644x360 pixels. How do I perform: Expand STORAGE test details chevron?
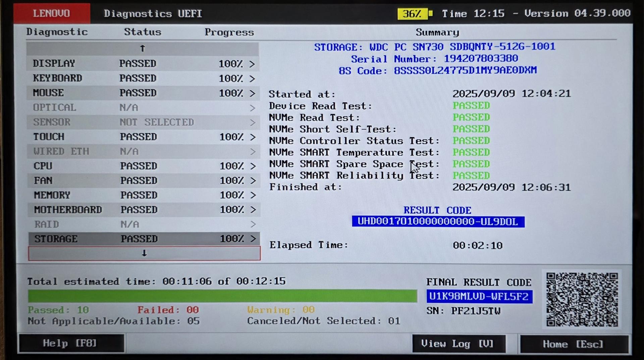pos(253,239)
